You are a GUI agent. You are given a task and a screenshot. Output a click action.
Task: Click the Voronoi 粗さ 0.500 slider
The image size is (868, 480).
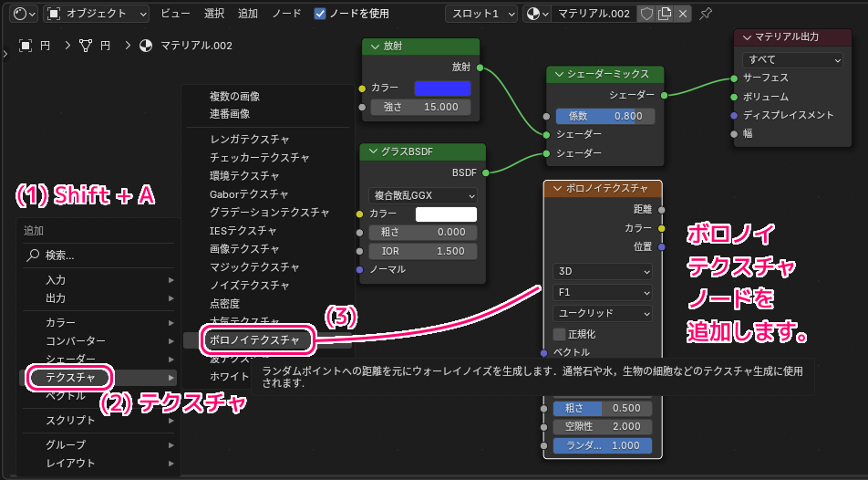click(603, 409)
